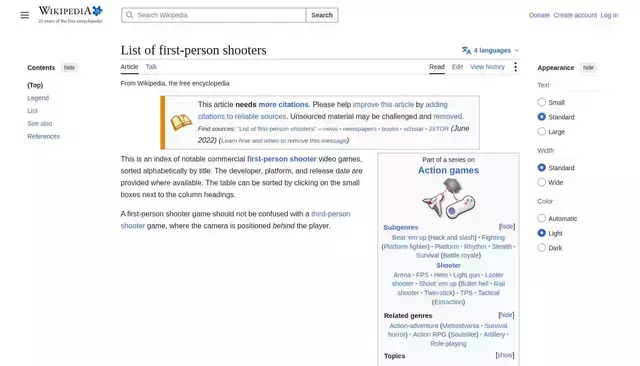Click the improve this article link
Screen dimensions: 640x366
click(x=383, y=104)
